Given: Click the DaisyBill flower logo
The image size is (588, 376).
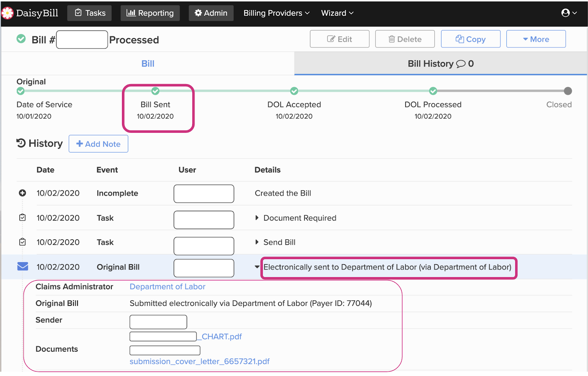Looking at the screenshot, I should [x=7, y=13].
